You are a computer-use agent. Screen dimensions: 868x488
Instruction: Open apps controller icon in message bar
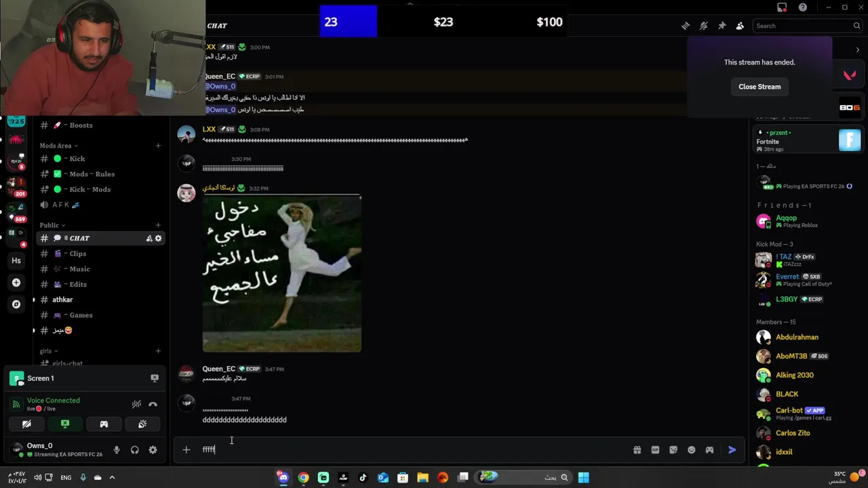point(709,450)
